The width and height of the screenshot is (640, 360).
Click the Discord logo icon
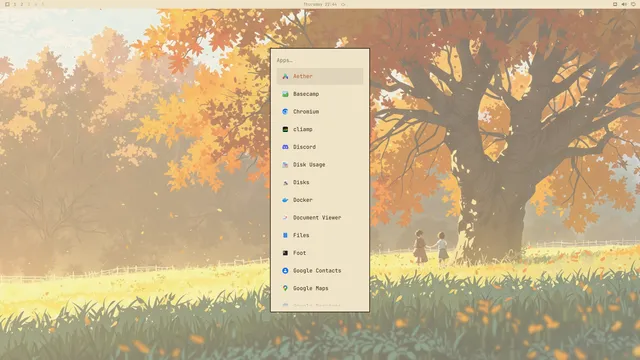(285, 147)
